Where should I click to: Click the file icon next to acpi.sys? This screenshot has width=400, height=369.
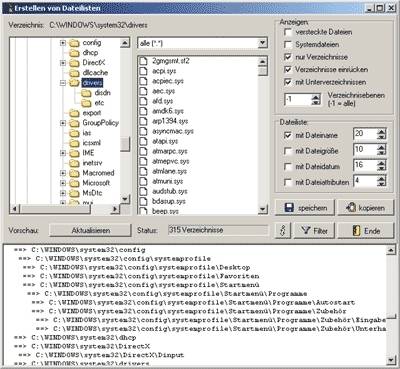click(x=143, y=71)
